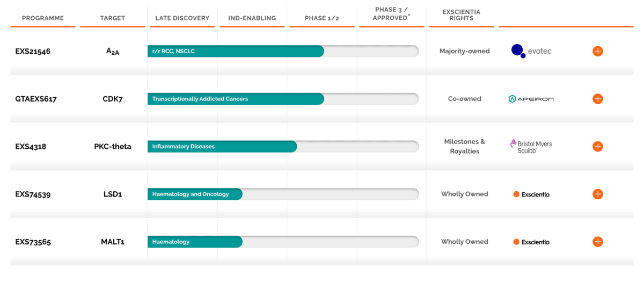Click the Apeiron partner logo

531,99
